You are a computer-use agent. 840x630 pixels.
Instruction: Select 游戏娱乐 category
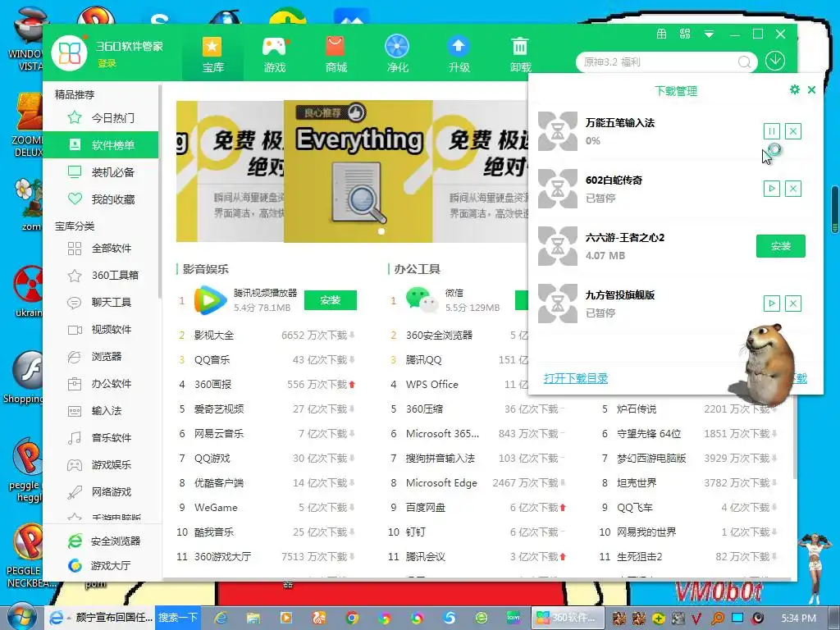(101, 464)
